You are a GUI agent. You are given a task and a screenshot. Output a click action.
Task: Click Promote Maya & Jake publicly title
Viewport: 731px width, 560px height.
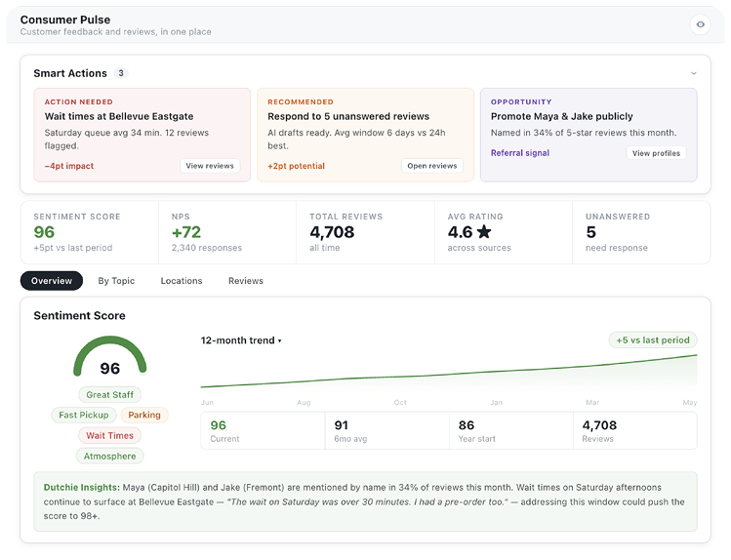point(562,116)
